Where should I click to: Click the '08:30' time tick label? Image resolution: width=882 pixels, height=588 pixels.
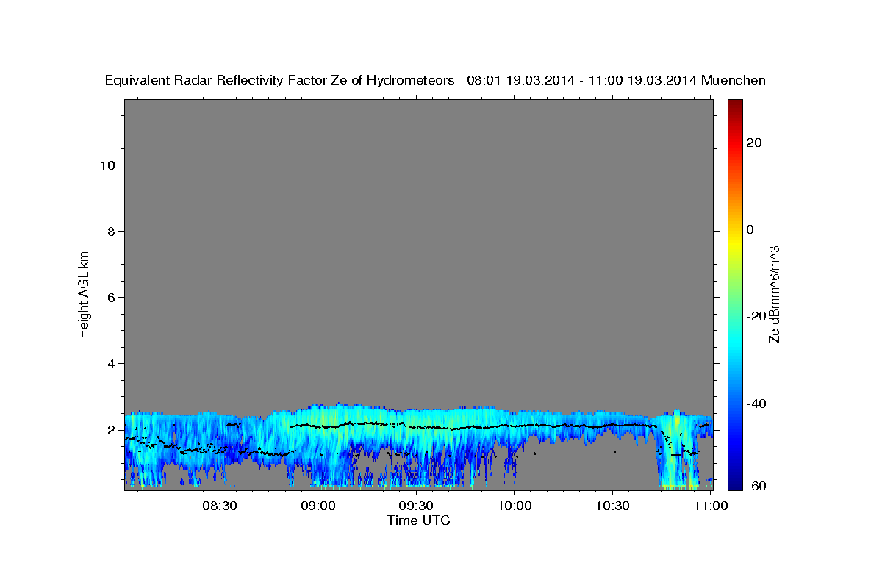tap(220, 506)
